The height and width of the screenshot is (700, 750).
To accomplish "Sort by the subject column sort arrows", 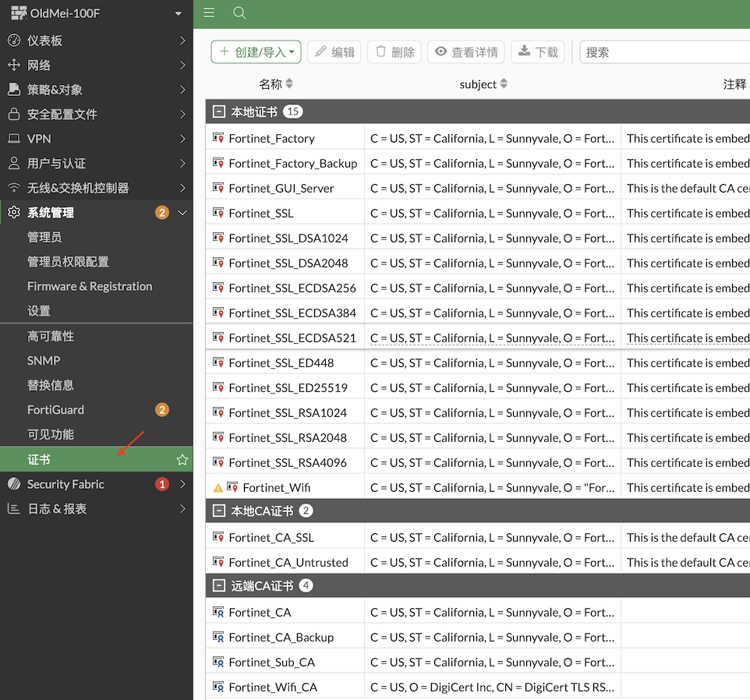I will tap(504, 83).
